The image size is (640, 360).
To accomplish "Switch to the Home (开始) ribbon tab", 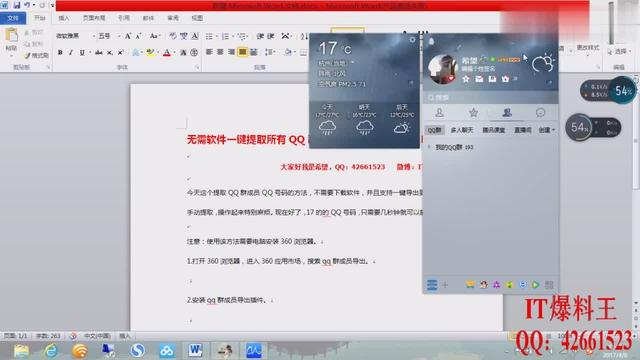I will click(x=40, y=18).
